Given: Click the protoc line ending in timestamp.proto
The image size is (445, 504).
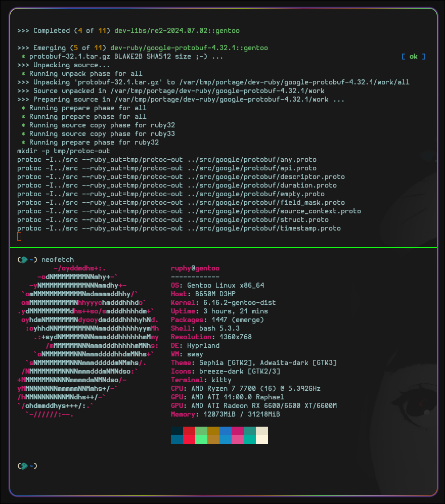Looking at the screenshot, I should click(x=179, y=228).
